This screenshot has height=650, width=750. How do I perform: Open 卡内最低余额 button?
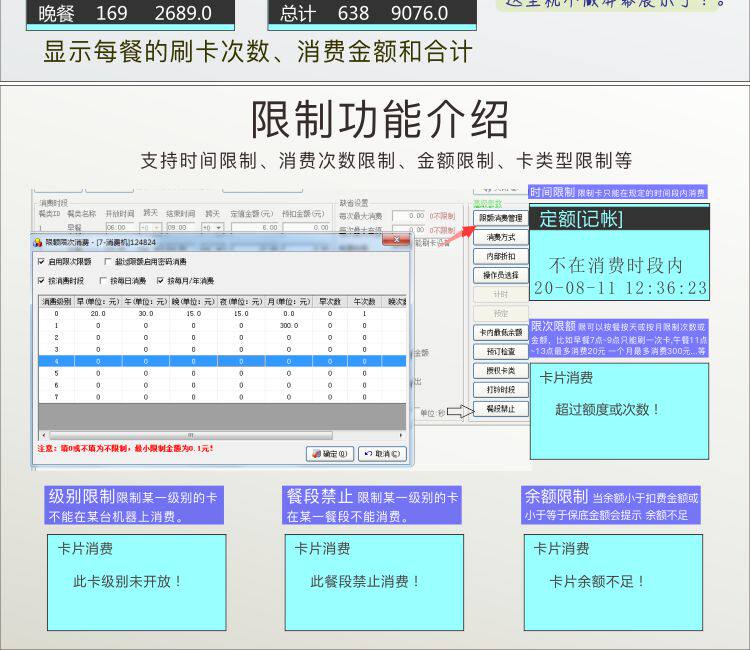pyautogui.click(x=501, y=332)
